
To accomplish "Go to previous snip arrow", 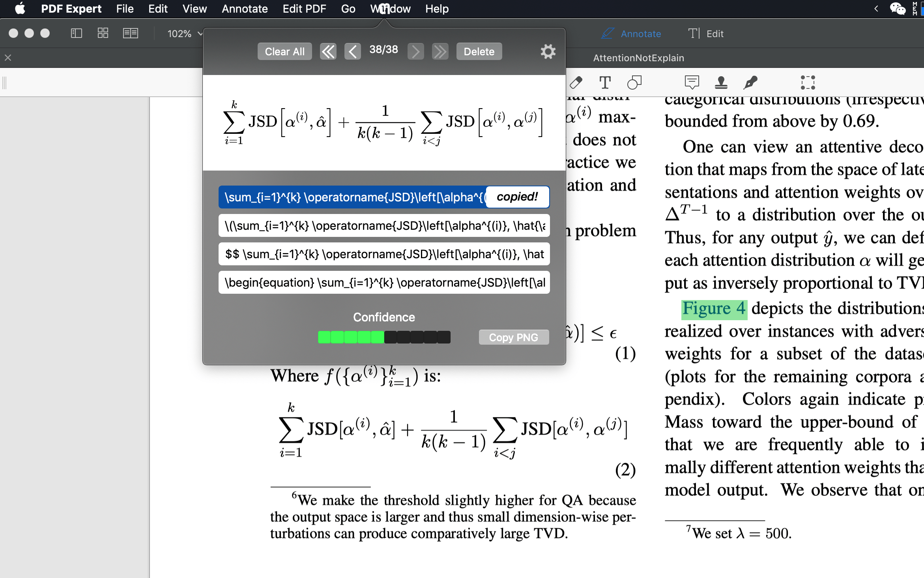I will (x=352, y=51).
